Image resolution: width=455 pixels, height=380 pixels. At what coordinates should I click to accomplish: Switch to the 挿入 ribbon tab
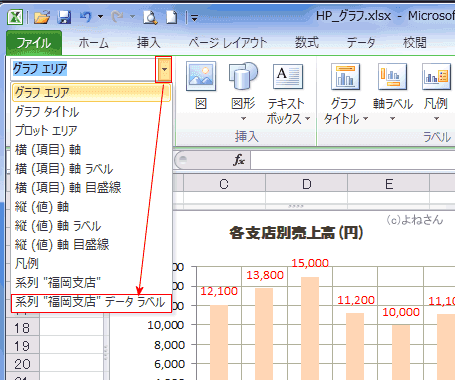[148, 43]
